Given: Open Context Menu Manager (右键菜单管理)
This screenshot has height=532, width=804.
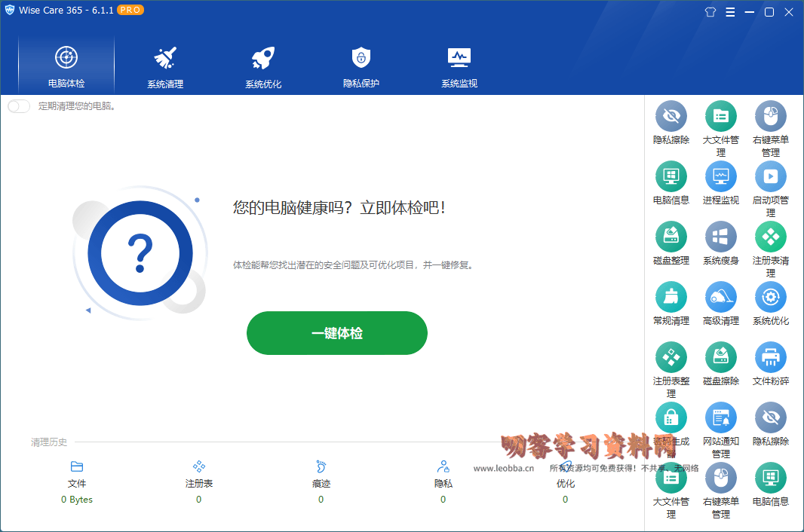Looking at the screenshot, I should point(770,117).
